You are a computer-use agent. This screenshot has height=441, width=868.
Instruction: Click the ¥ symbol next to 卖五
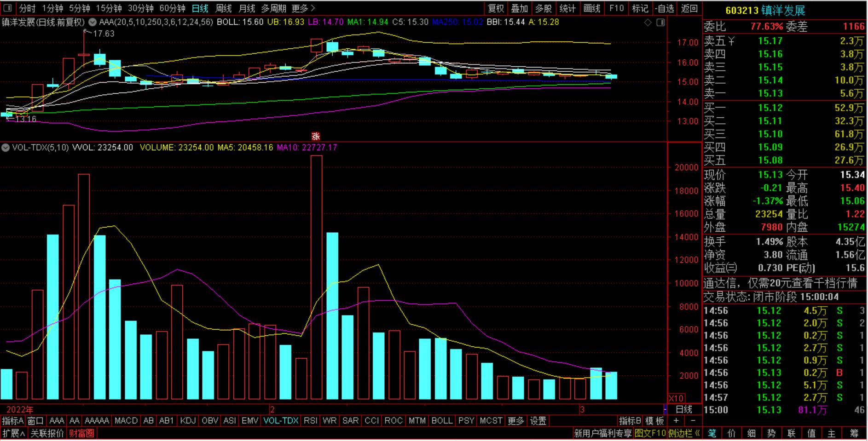click(x=731, y=41)
